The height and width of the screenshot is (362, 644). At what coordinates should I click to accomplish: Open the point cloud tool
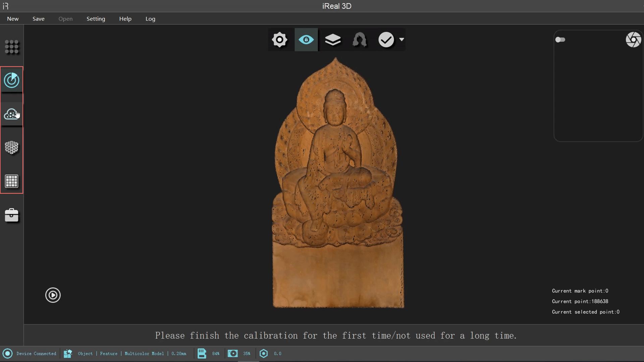pos(12,114)
